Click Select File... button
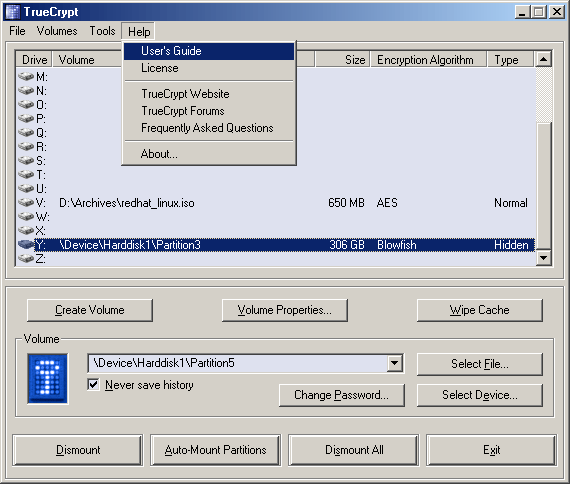 tap(479, 364)
